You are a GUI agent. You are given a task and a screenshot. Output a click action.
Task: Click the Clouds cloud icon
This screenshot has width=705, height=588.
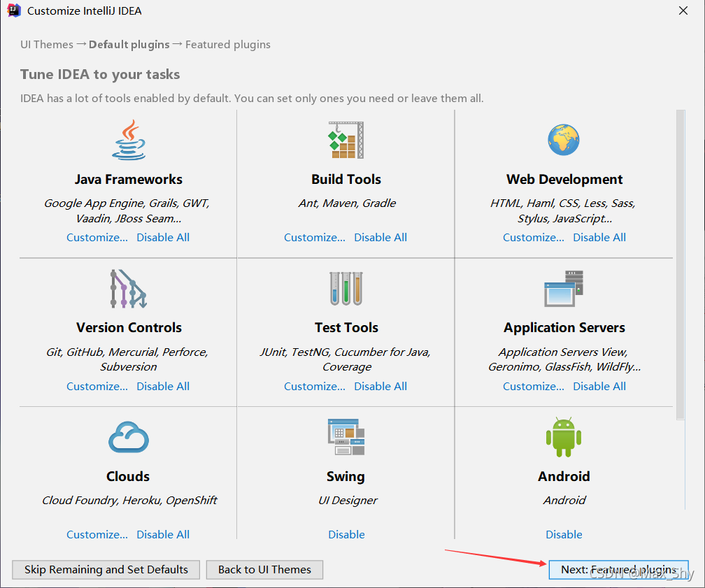[129, 437]
